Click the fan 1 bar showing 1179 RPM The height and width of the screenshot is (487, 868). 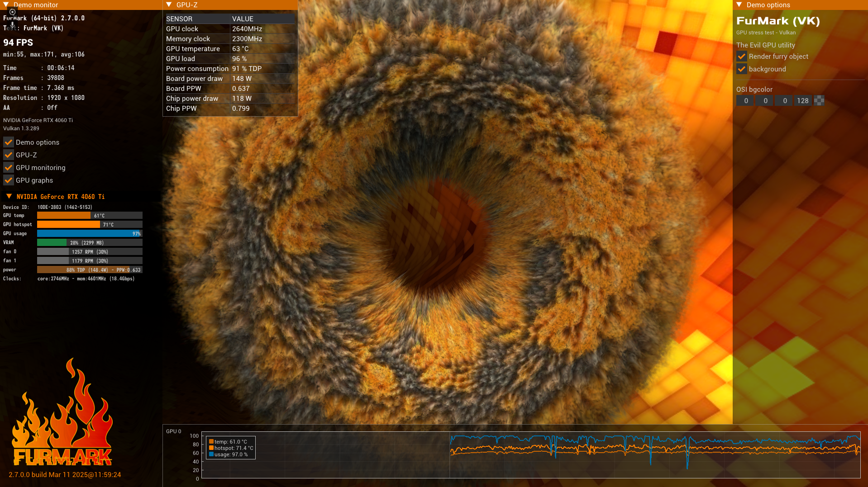pos(90,260)
